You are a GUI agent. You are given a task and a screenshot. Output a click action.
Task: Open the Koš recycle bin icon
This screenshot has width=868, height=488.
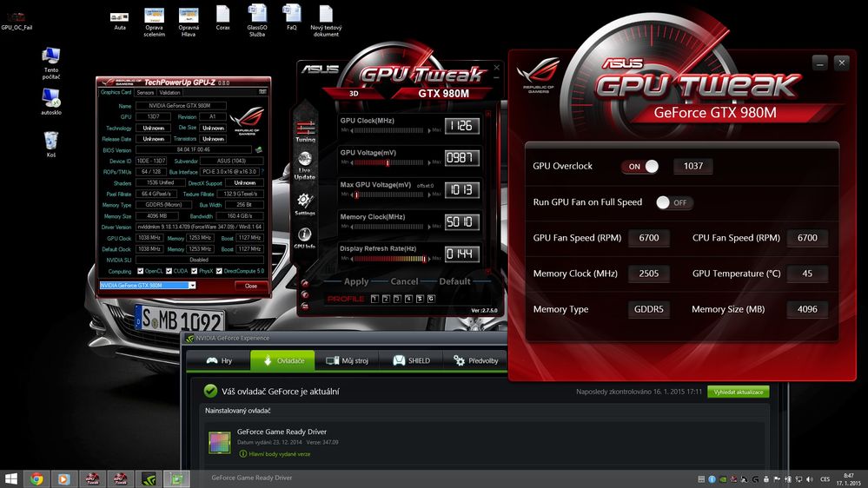tap(51, 144)
